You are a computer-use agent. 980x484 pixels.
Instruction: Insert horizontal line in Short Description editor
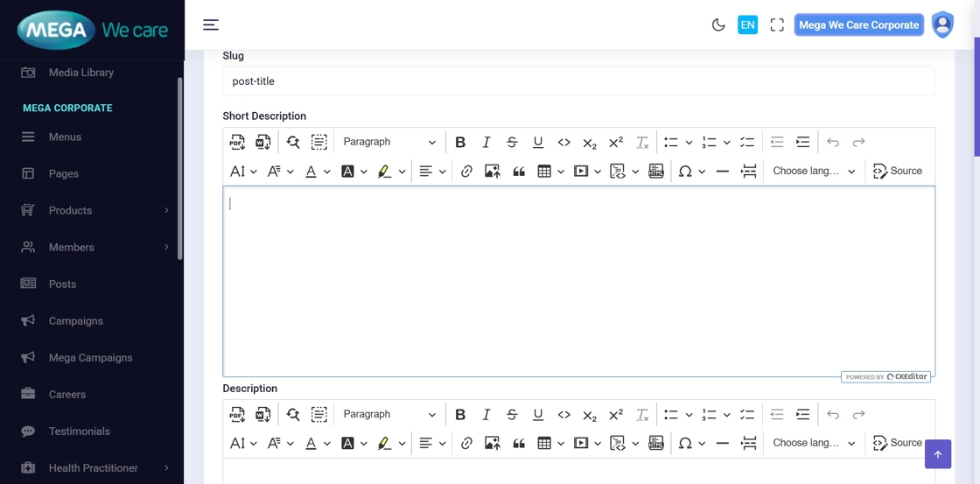click(722, 172)
